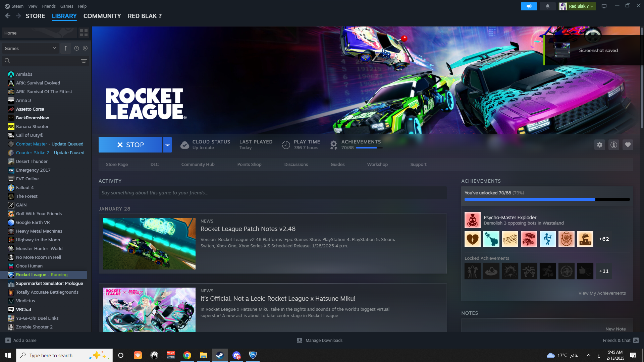The height and width of the screenshot is (362, 644).
Task: Add Rocket League to favorites heart
Action: point(628,145)
